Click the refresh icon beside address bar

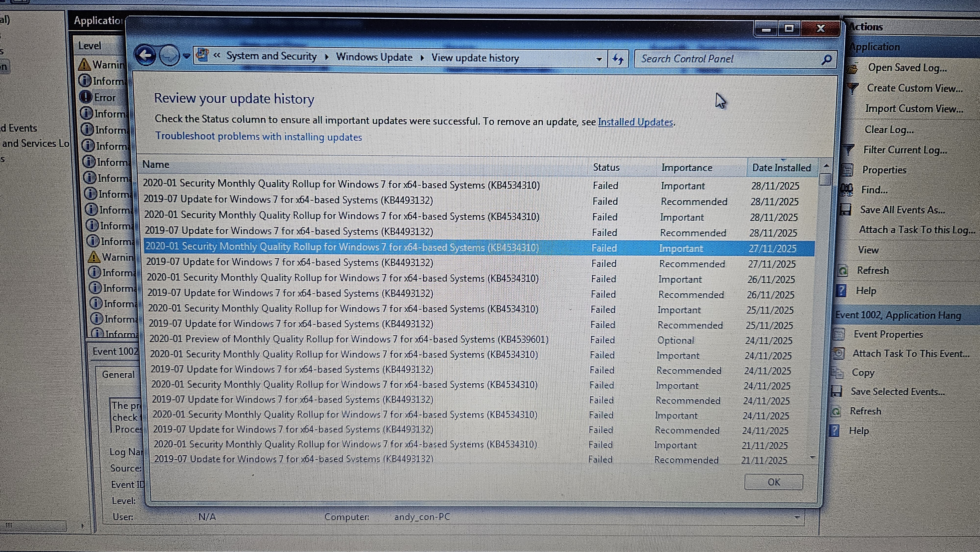(618, 59)
